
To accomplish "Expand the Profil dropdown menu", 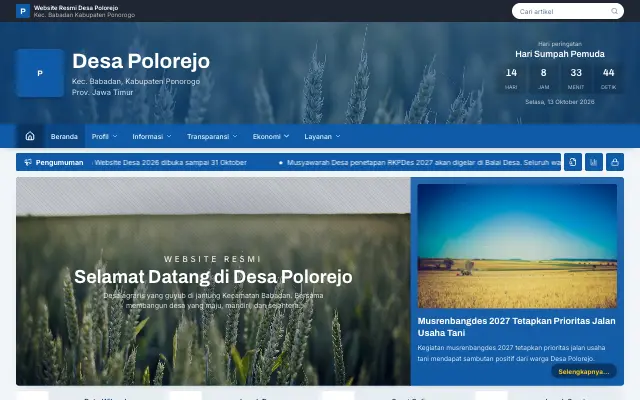I will coord(104,136).
